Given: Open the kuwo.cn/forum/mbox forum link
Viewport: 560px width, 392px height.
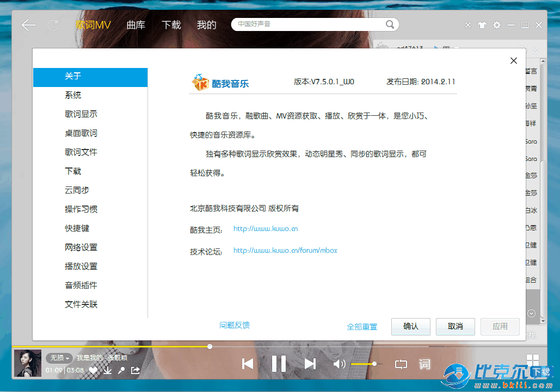Looking at the screenshot, I should (x=285, y=251).
